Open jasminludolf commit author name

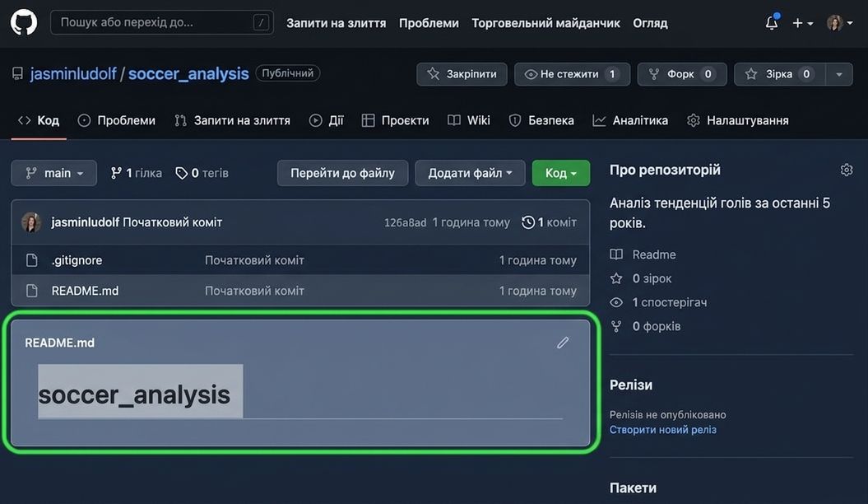86,222
